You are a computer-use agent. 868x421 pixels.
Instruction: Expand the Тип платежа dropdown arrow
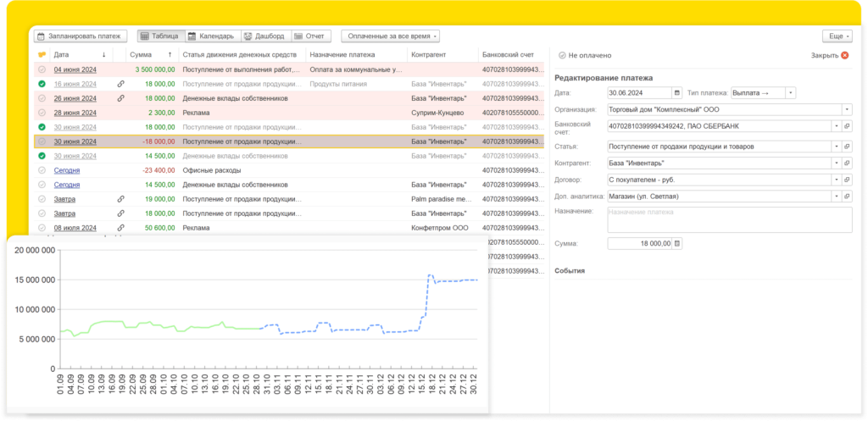tap(791, 93)
